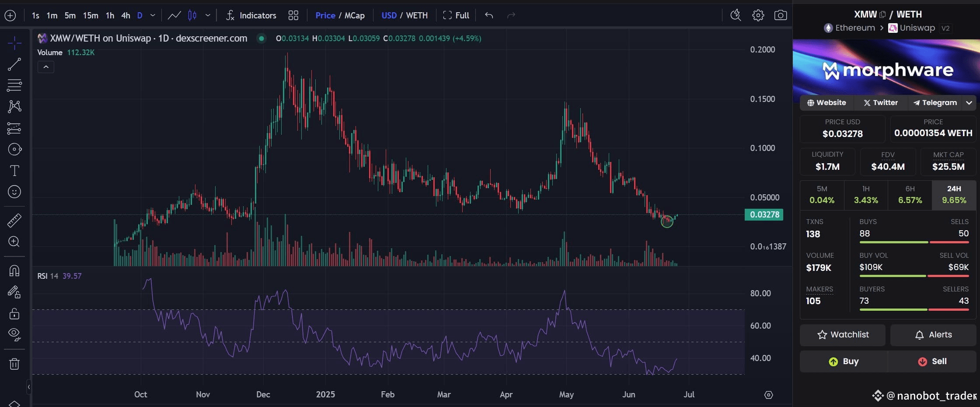
Task: Switch to candlestick chart style
Action: coord(192,16)
